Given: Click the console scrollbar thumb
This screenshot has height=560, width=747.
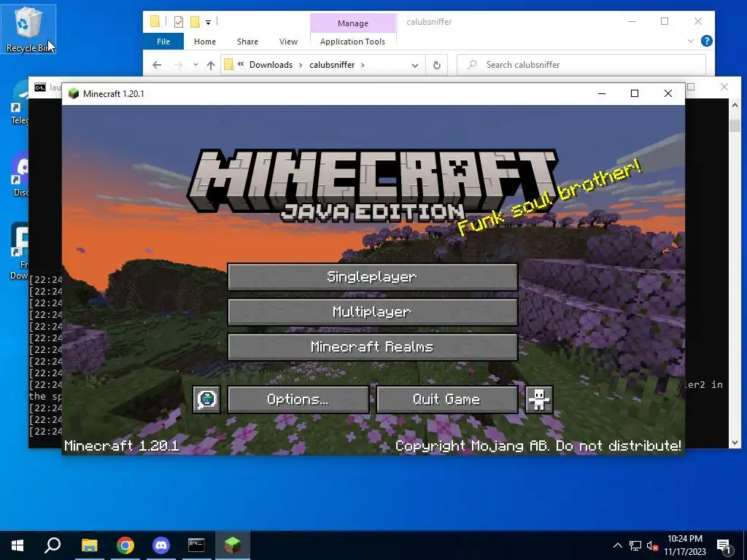Looking at the screenshot, I should (x=735, y=125).
